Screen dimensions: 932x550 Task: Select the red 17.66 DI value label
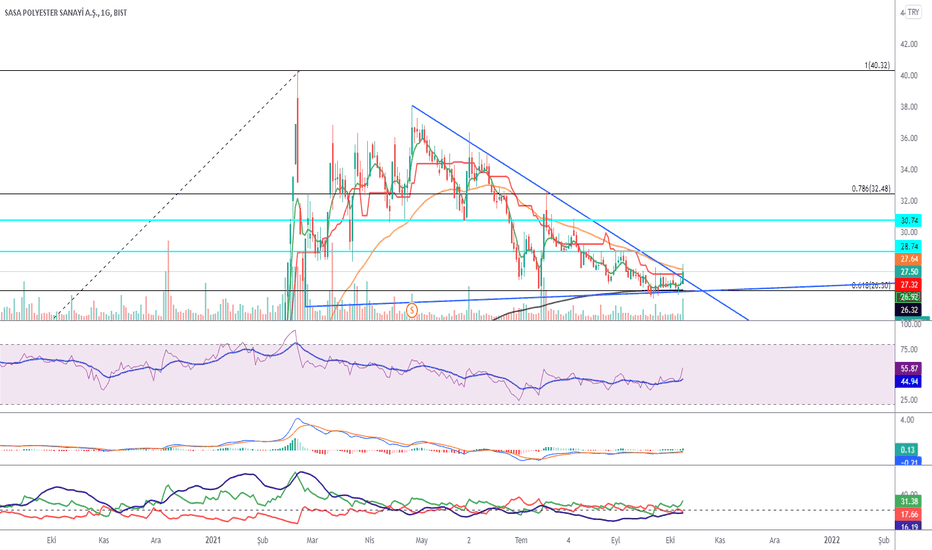[x=909, y=514]
